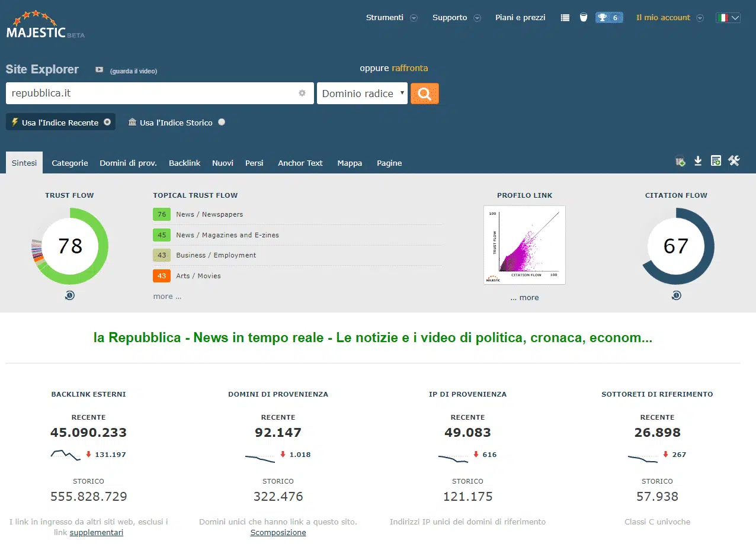Viewport: 756px width, 544px height.
Task: Open the tools wrench and ruler icon
Action: click(x=734, y=160)
